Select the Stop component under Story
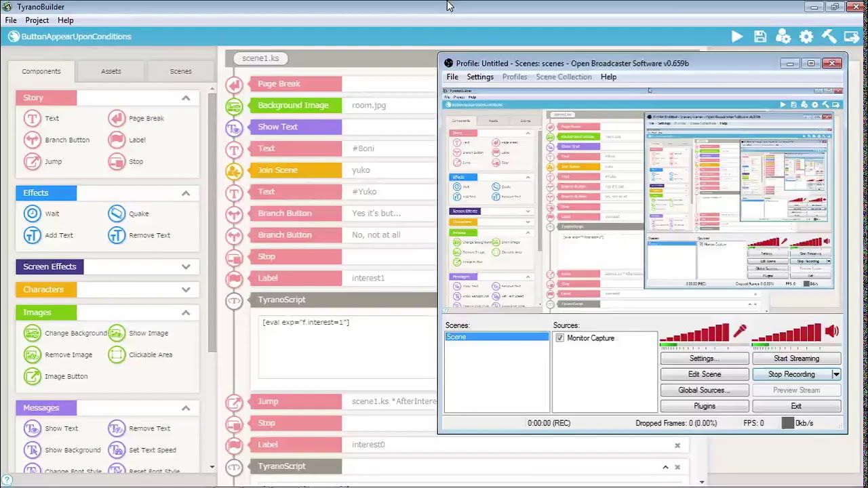This screenshot has height=488, width=868. tap(126, 162)
